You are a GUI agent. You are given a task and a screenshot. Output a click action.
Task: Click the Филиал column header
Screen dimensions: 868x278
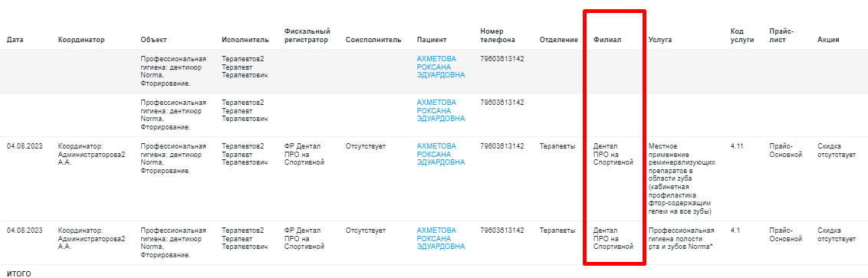point(607,40)
